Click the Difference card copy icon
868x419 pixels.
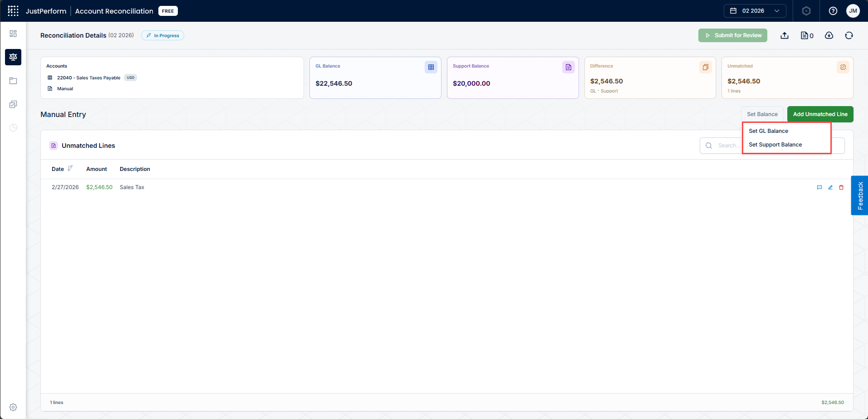(x=706, y=67)
